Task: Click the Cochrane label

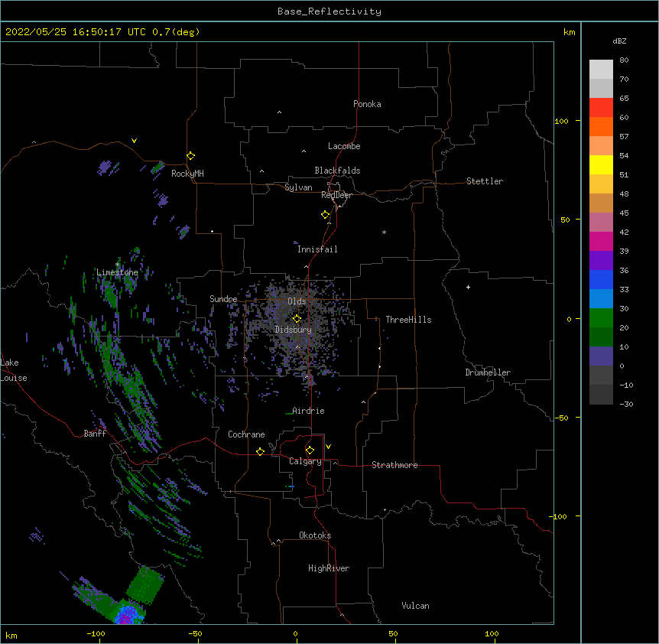Action: pos(246,434)
